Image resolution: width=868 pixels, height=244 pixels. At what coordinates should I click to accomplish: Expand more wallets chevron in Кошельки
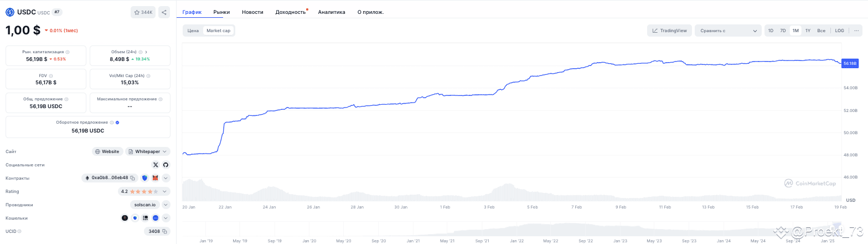[x=166, y=218]
